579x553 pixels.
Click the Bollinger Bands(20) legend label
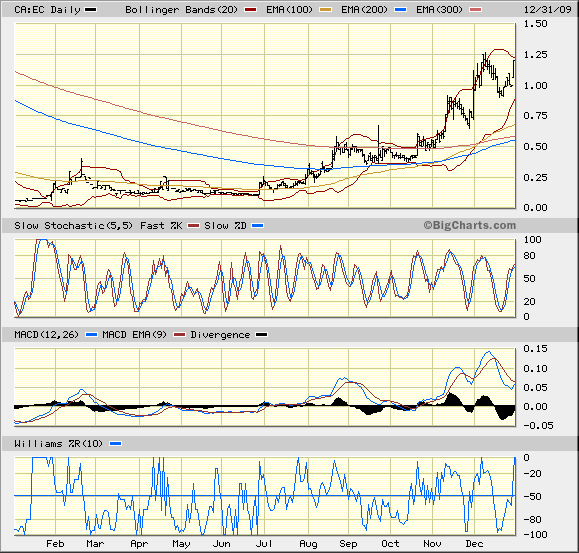[x=181, y=10]
